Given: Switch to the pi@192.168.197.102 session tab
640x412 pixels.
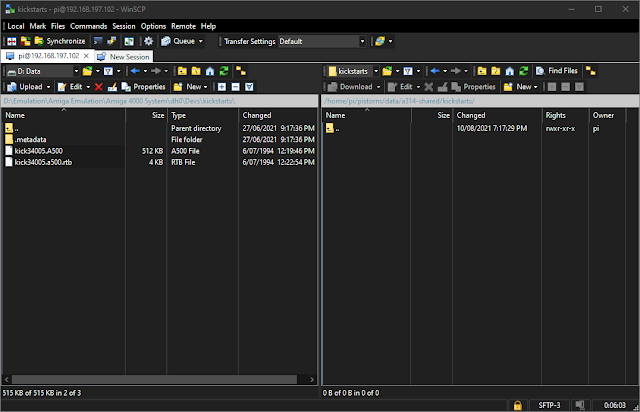Looking at the screenshot, I should pos(48,56).
